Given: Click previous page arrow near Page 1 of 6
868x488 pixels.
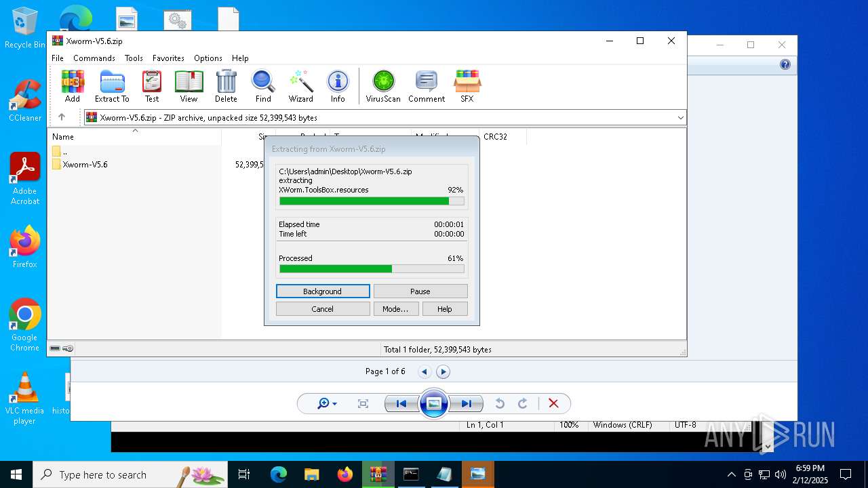Looking at the screenshot, I should 425,371.
